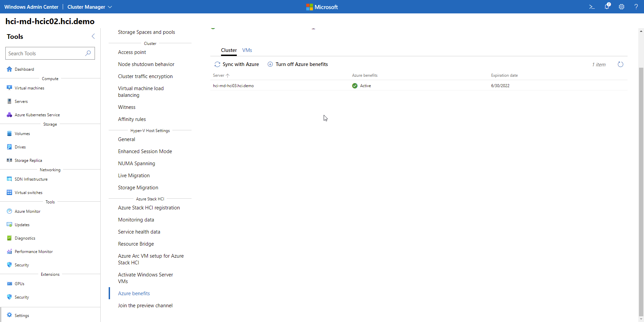Image resolution: width=644 pixels, height=322 pixels.
Task: Click Windows Admin Center title link
Action: coord(31,7)
